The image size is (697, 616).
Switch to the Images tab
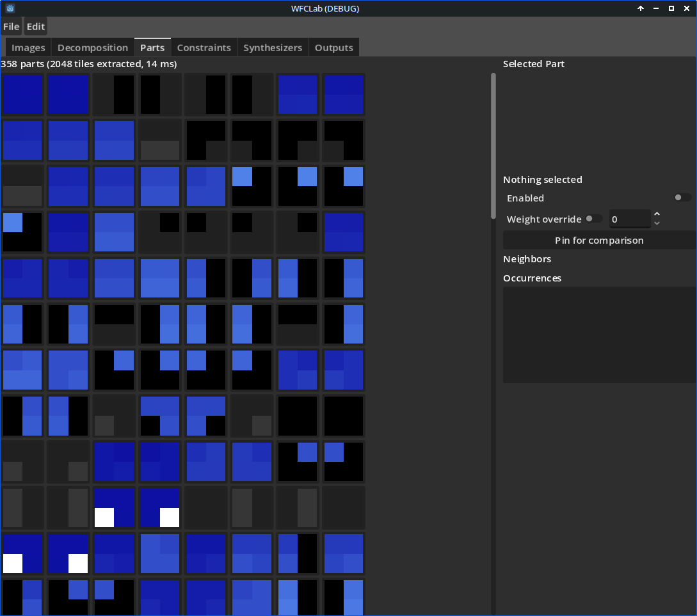pos(28,47)
